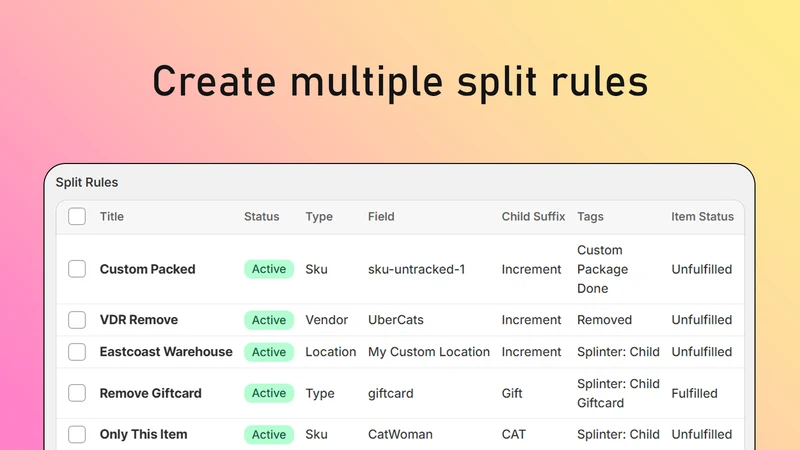This screenshot has width=800, height=450.
Task: Click the Title column header
Action: click(x=112, y=216)
